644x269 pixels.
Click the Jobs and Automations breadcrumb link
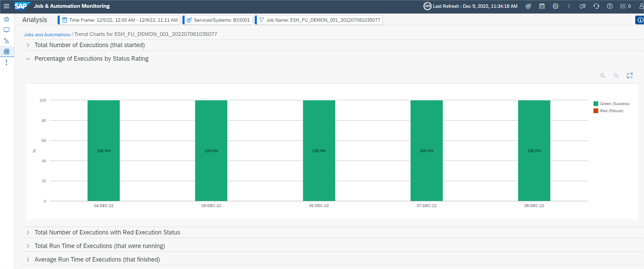[x=47, y=35]
